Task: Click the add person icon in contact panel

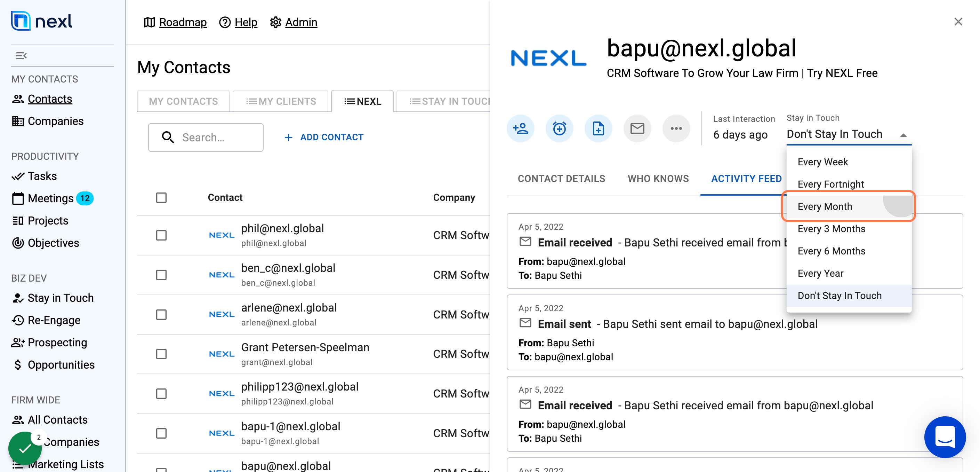Action: coord(521,129)
